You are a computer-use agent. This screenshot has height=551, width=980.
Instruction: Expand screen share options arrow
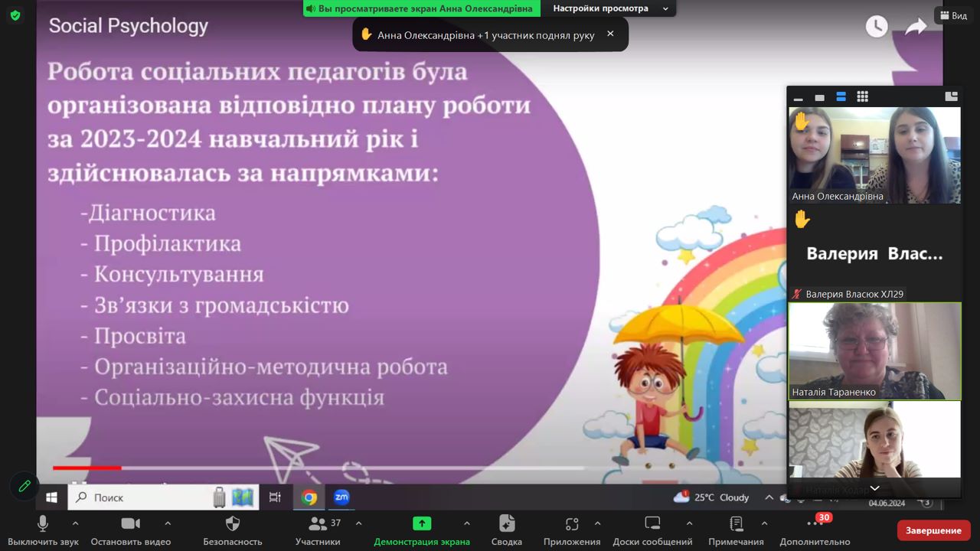click(x=467, y=523)
